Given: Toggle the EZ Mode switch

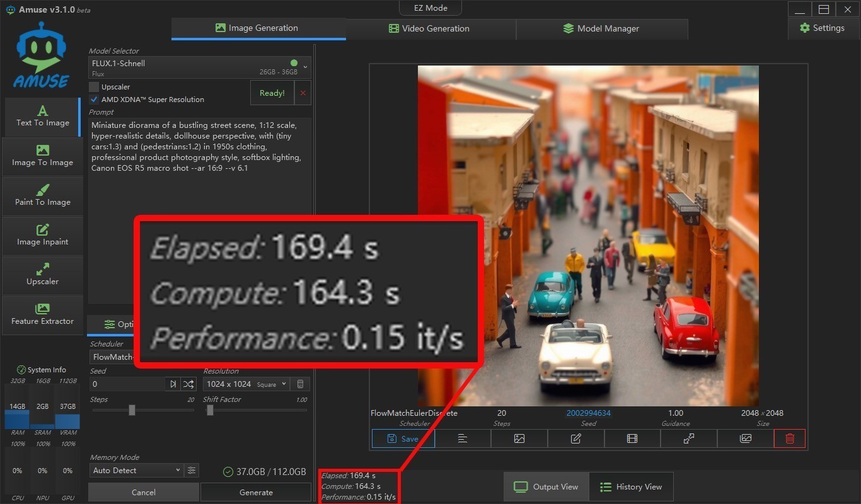Looking at the screenshot, I should pos(431,8).
